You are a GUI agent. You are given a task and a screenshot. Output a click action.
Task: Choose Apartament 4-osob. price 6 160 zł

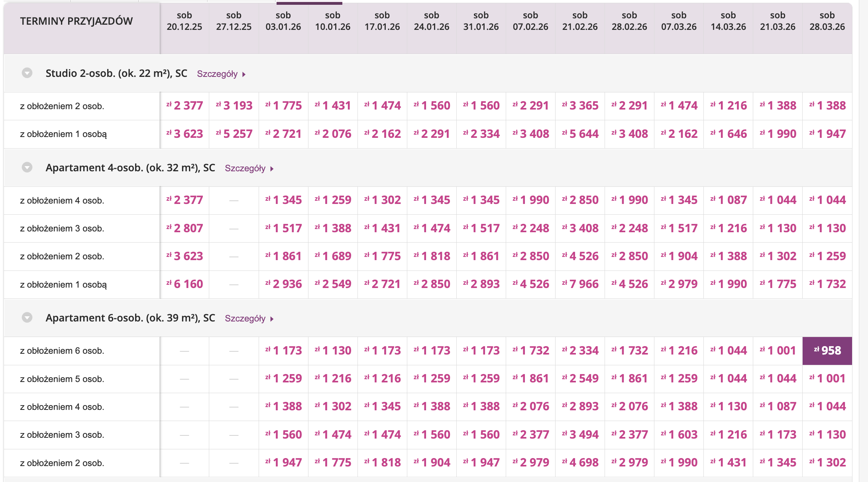pos(184,284)
